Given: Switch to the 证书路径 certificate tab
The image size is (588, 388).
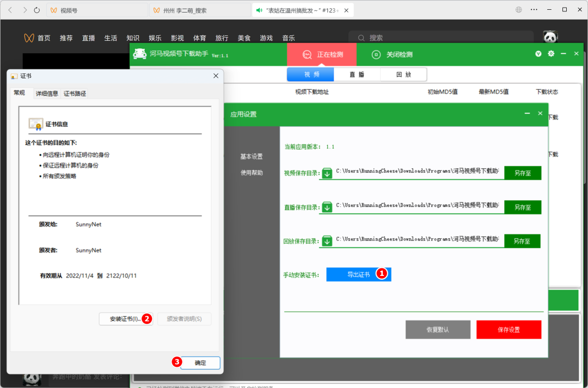Looking at the screenshot, I should 75,94.
